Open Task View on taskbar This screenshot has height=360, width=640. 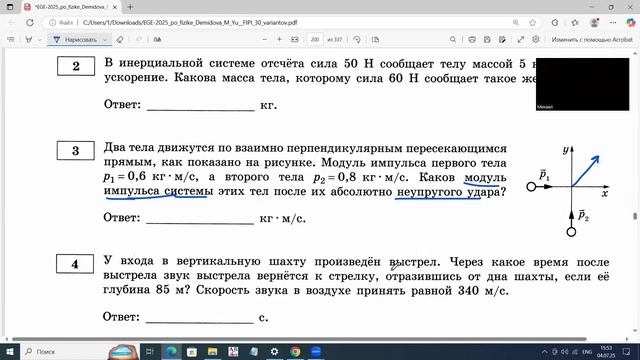pos(149,351)
